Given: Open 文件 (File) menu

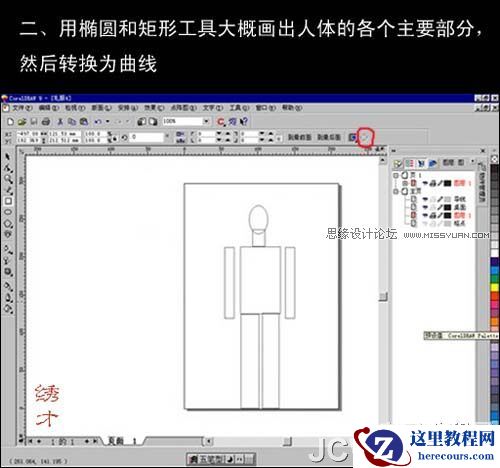Looking at the screenshot, I should click(22, 108).
